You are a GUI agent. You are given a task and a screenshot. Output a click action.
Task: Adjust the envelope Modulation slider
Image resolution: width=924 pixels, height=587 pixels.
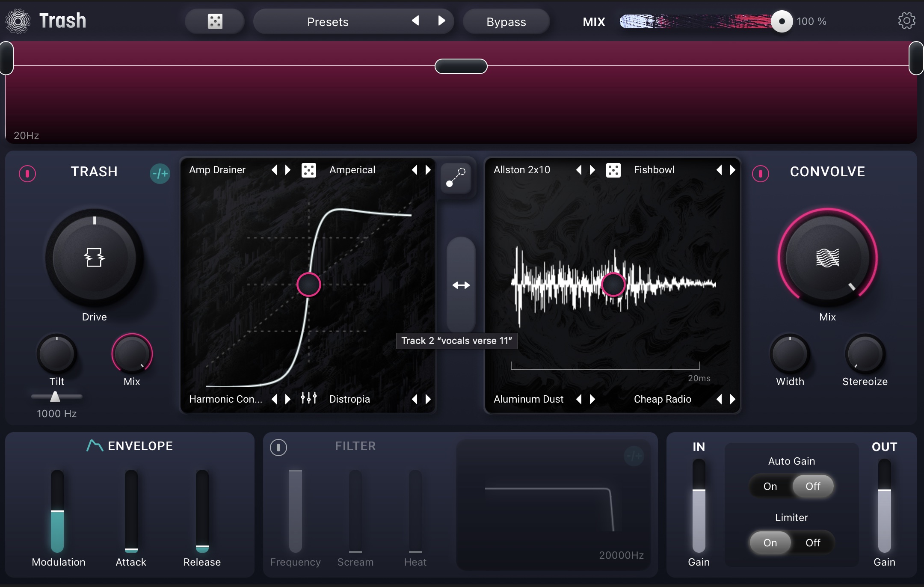coord(57,511)
